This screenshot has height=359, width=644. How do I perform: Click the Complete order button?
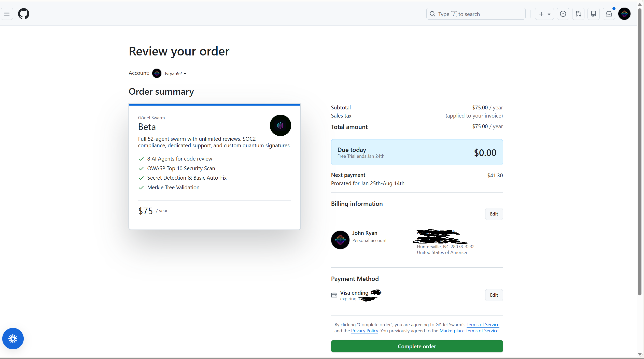(417, 346)
